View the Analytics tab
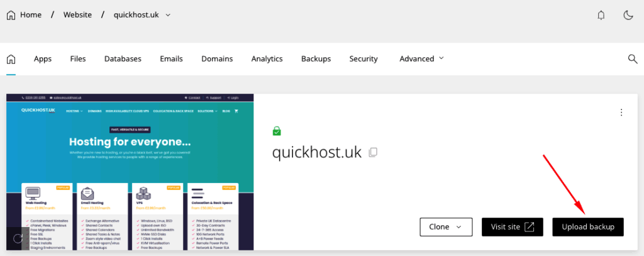 coord(267,58)
